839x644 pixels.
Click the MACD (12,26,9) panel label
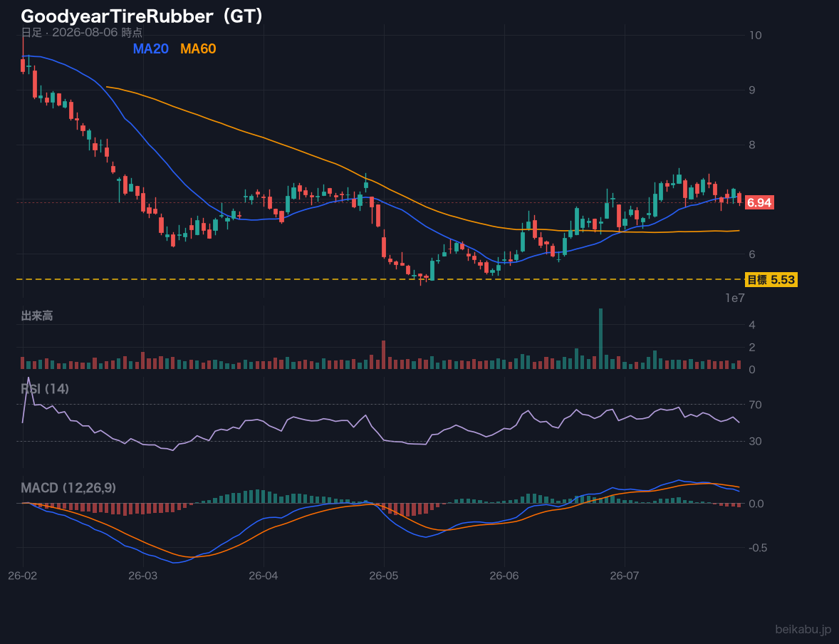click(x=68, y=488)
